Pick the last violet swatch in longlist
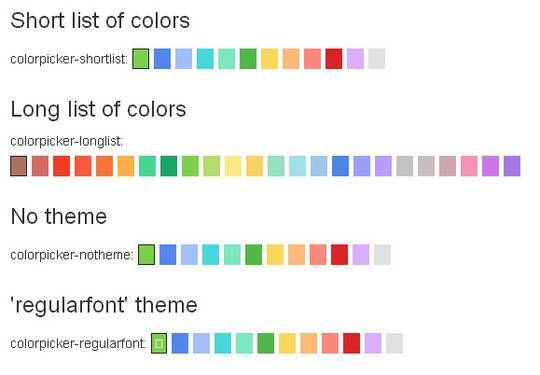The width and height of the screenshot is (540, 375). coord(512,166)
